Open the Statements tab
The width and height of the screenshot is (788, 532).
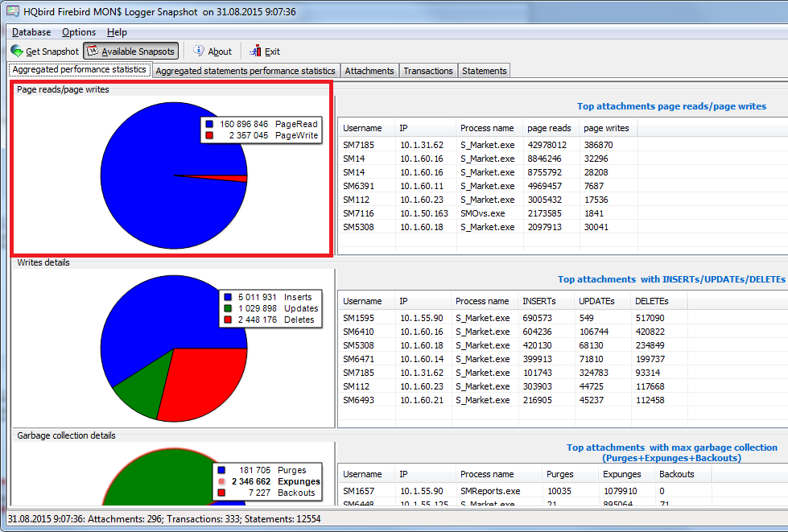pos(485,71)
